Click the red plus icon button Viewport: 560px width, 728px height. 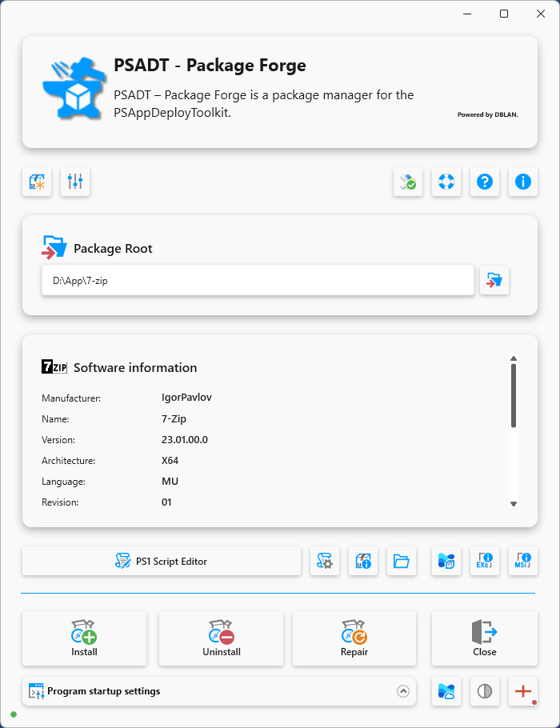pos(523,691)
